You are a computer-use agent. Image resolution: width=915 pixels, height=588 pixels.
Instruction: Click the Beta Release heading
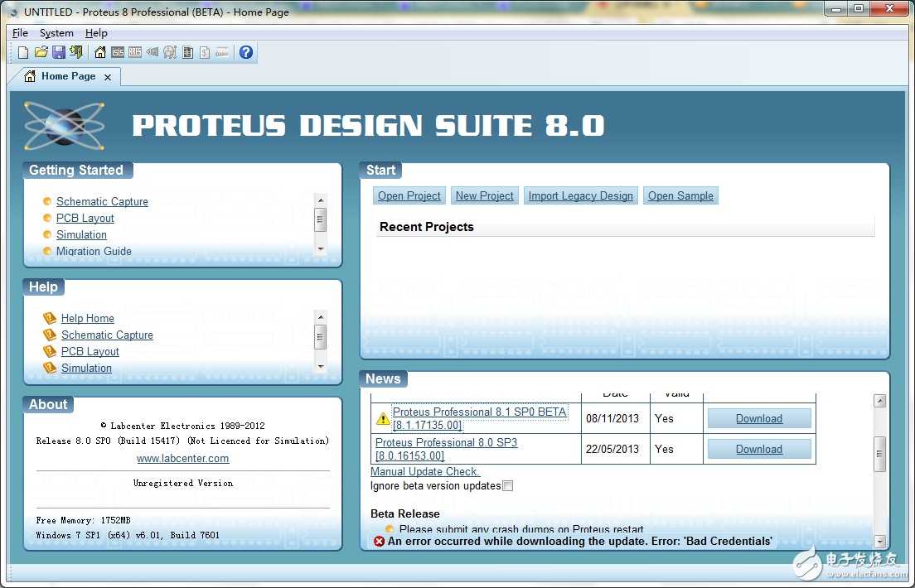pyautogui.click(x=405, y=514)
